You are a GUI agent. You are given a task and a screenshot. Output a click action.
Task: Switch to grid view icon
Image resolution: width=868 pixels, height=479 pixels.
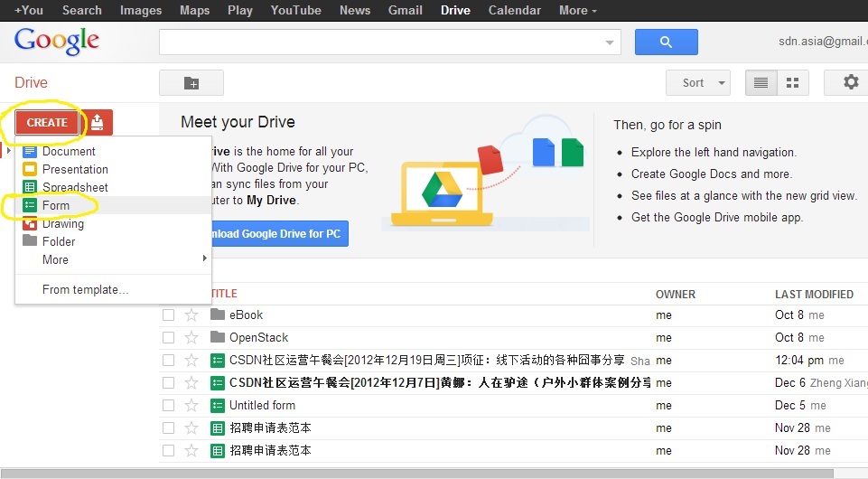click(793, 83)
